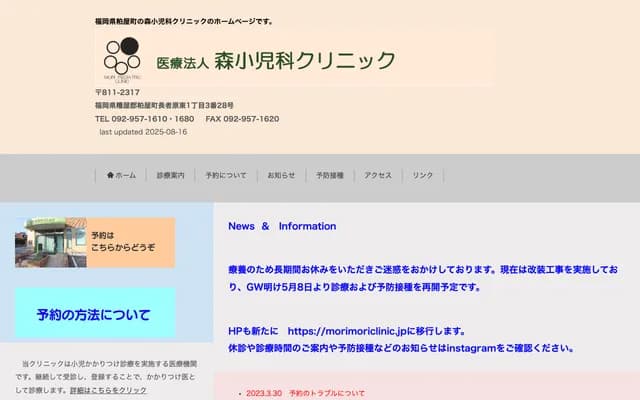This screenshot has width=640, height=400.
Task: Select the お知らせ navigation item
Action: tap(281, 175)
